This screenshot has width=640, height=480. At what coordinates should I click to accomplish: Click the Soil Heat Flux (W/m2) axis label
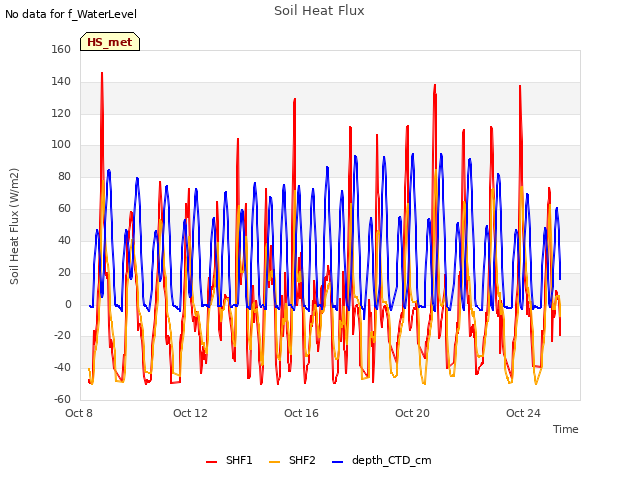(14, 226)
